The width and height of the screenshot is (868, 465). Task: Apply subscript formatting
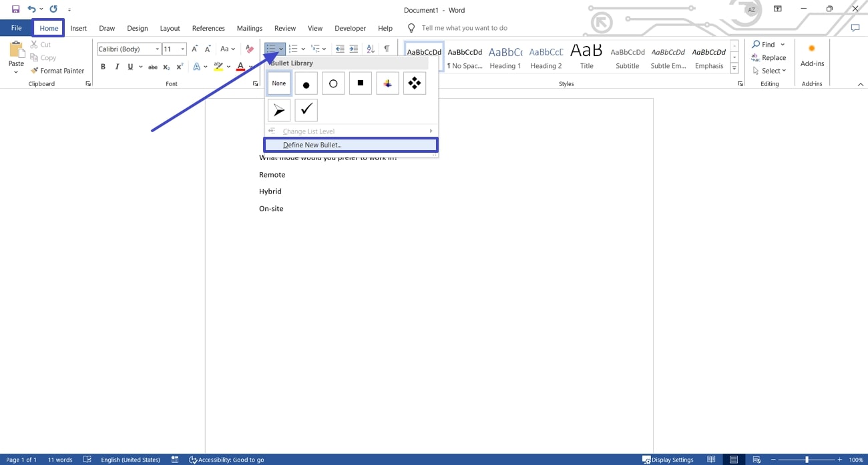[166, 66]
